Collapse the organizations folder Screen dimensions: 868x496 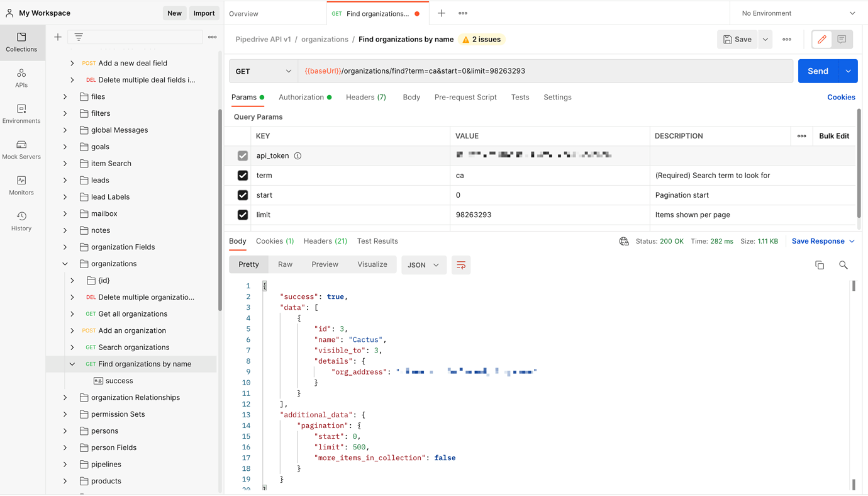[x=65, y=263]
